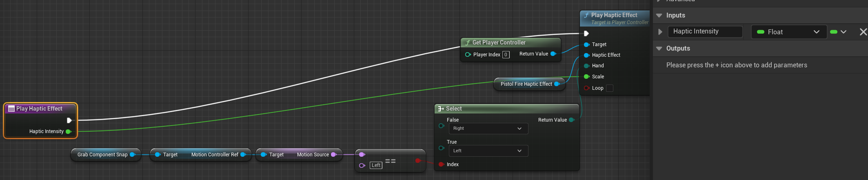Click the True input pin on Select node
This screenshot has height=180, width=868.
[441, 148]
